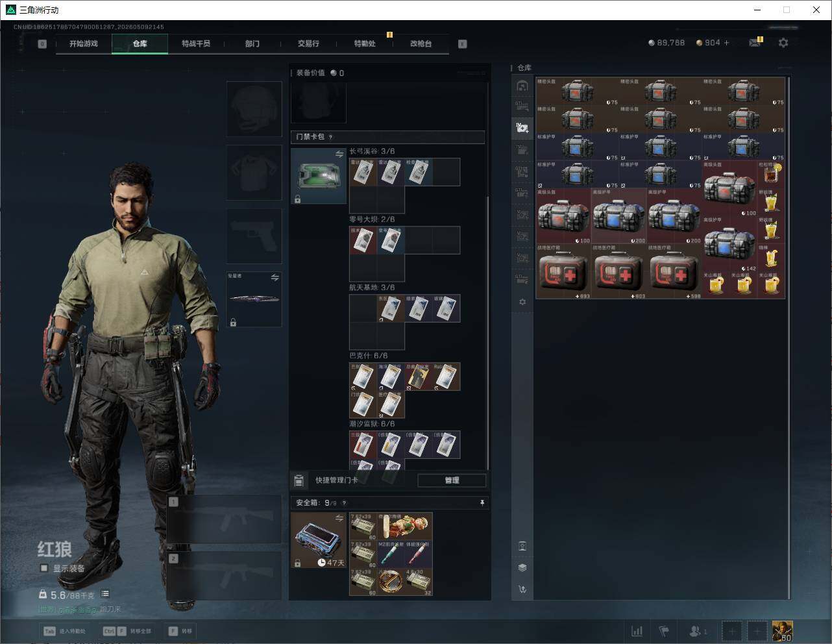Swap the secure container via arrows icon
The height and width of the screenshot is (644, 832).
click(339, 518)
